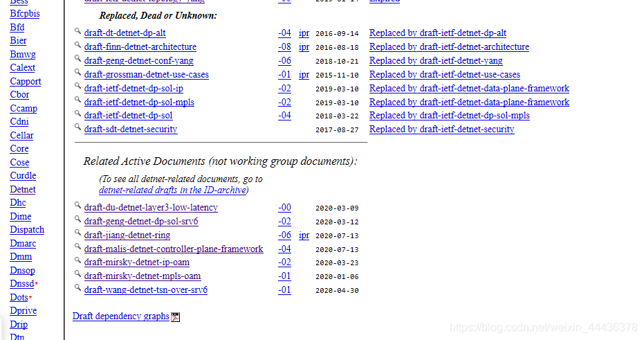This screenshot has height=340, width=644.
Task: Click magnifier icon beside draft-wang-detnet-tsn-over-srv6
Action: click(x=77, y=288)
